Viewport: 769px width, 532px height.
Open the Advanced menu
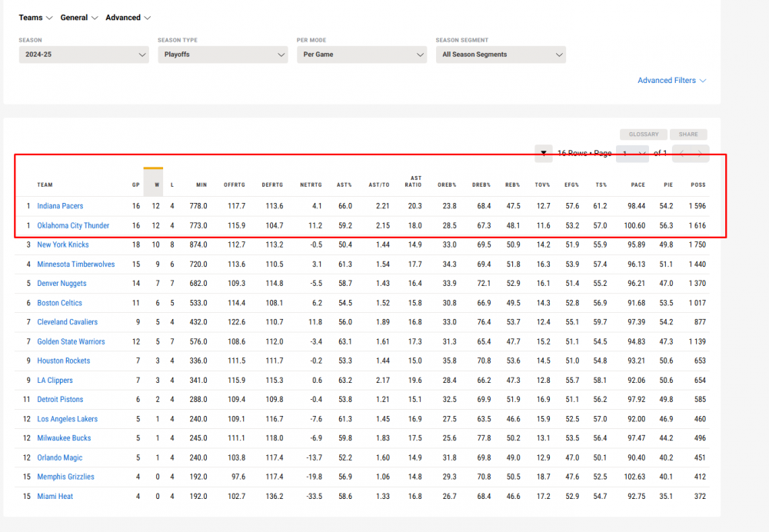tap(128, 18)
